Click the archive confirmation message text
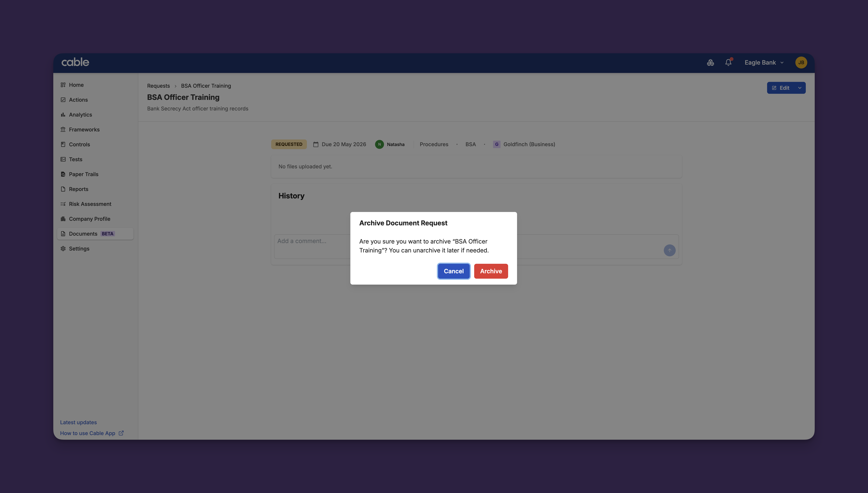868x493 pixels. click(424, 246)
